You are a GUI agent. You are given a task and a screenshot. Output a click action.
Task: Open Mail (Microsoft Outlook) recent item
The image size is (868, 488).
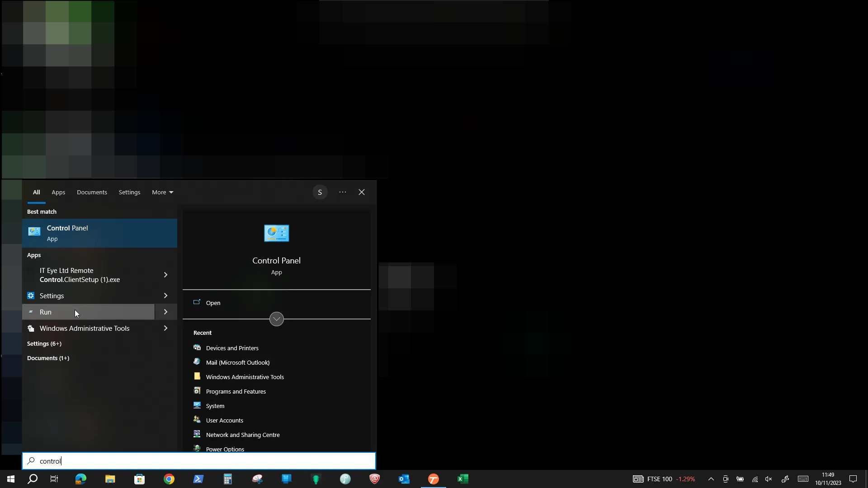tap(237, 362)
